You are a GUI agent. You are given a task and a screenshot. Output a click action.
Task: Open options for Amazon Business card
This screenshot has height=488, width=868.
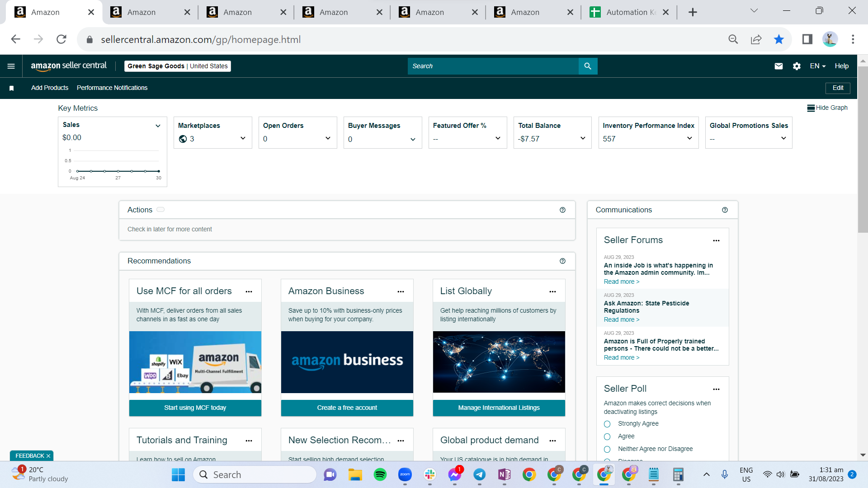[x=401, y=291]
